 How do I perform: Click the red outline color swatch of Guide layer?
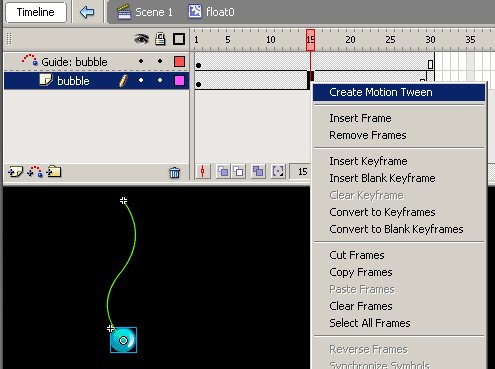[179, 62]
